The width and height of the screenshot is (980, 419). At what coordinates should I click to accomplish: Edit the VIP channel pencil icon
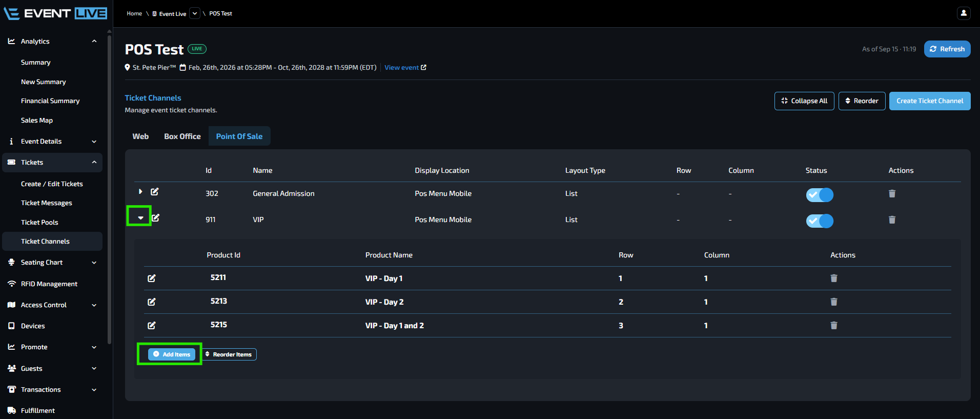click(156, 218)
